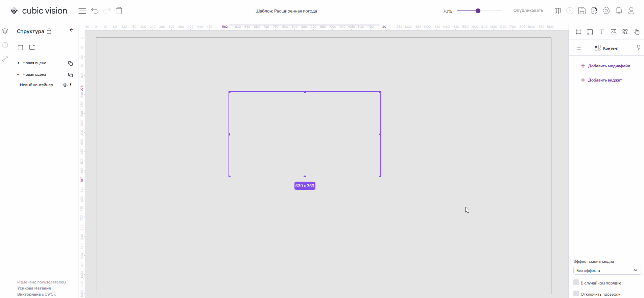
Task: Click Добавить виджет
Action: point(601,80)
